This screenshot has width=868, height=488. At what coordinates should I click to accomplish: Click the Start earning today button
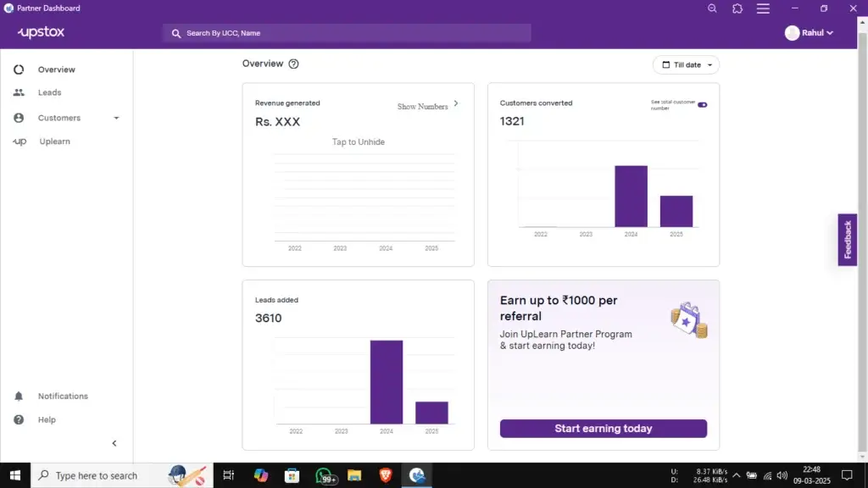pos(603,429)
